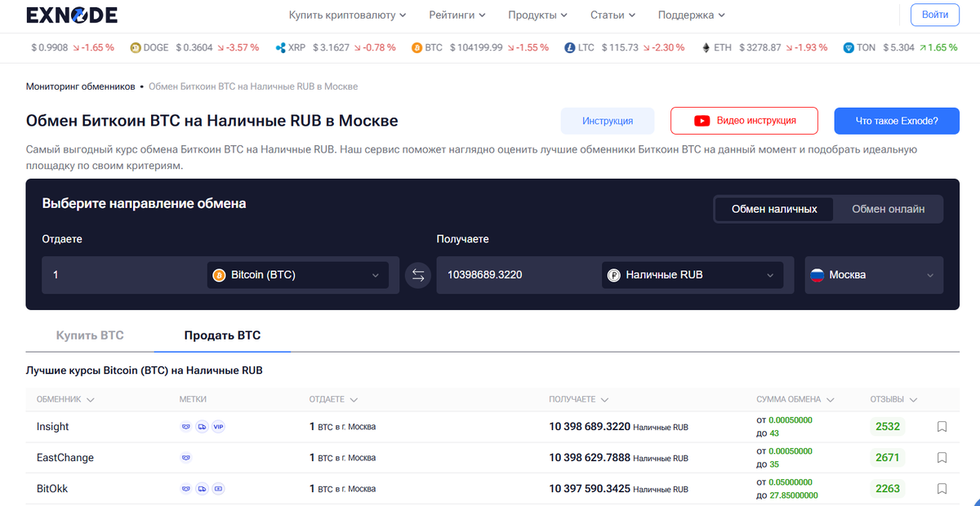Click the rate 10 397 590.3425 Наличные RUB

click(x=619, y=489)
